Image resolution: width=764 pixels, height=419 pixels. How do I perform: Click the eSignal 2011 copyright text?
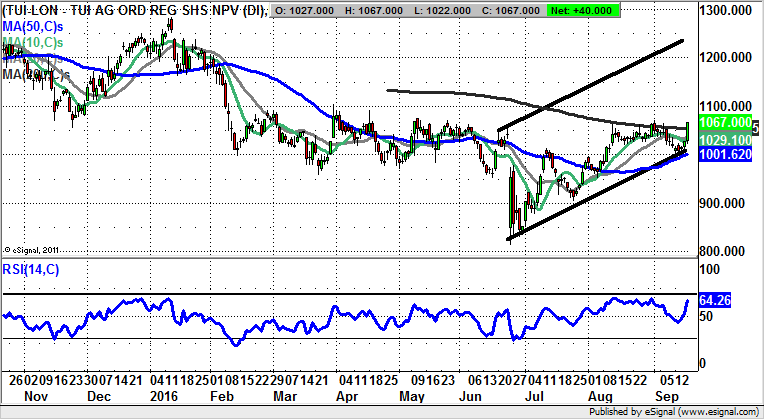point(34,249)
